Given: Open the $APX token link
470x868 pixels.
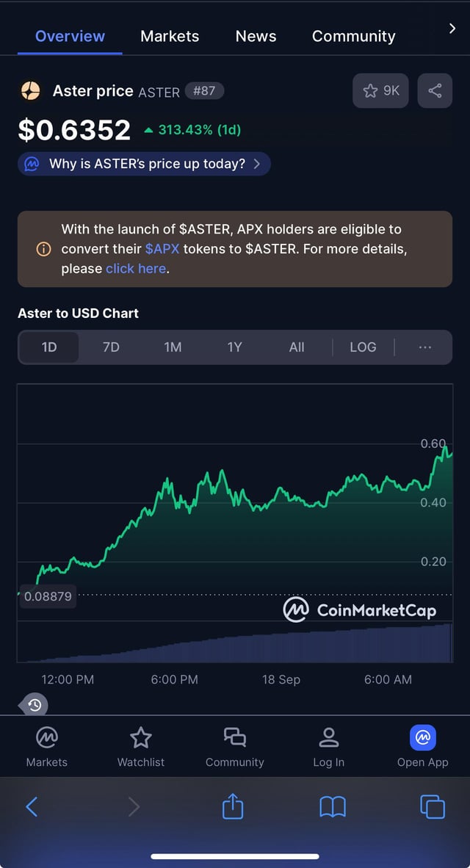Looking at the screenshot, I should pyautogui.click(x=162, y=249).
